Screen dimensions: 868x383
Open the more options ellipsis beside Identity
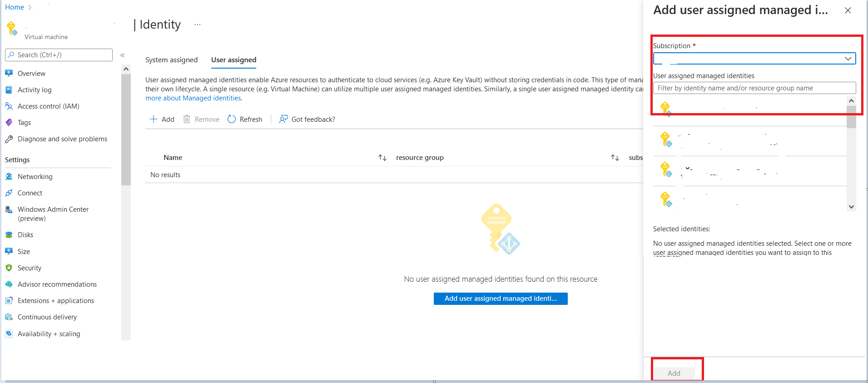coord(198,25)
